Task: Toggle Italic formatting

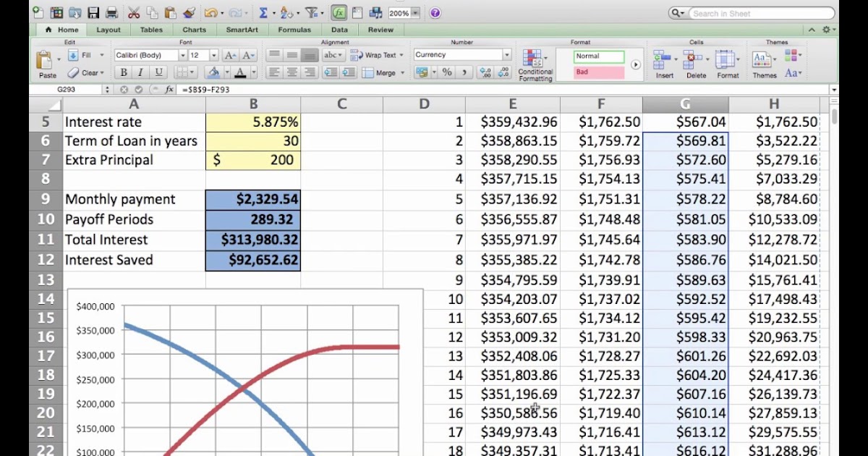Action: [140, 72]
